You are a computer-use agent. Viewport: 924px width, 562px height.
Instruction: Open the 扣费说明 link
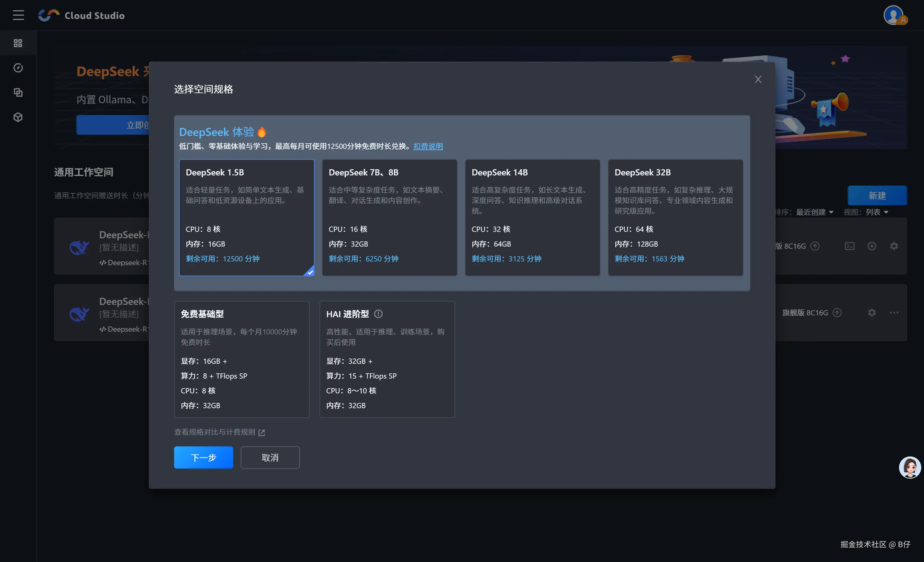[x=428, y=146]
